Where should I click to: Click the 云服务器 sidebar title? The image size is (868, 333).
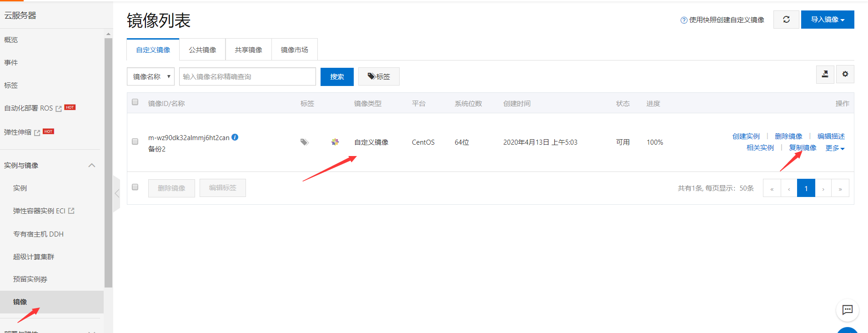point(20,15)
